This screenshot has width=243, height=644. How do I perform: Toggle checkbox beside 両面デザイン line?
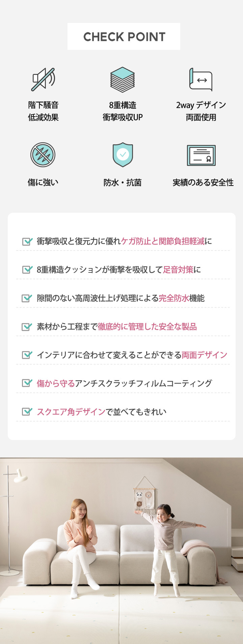click(27, 355)
